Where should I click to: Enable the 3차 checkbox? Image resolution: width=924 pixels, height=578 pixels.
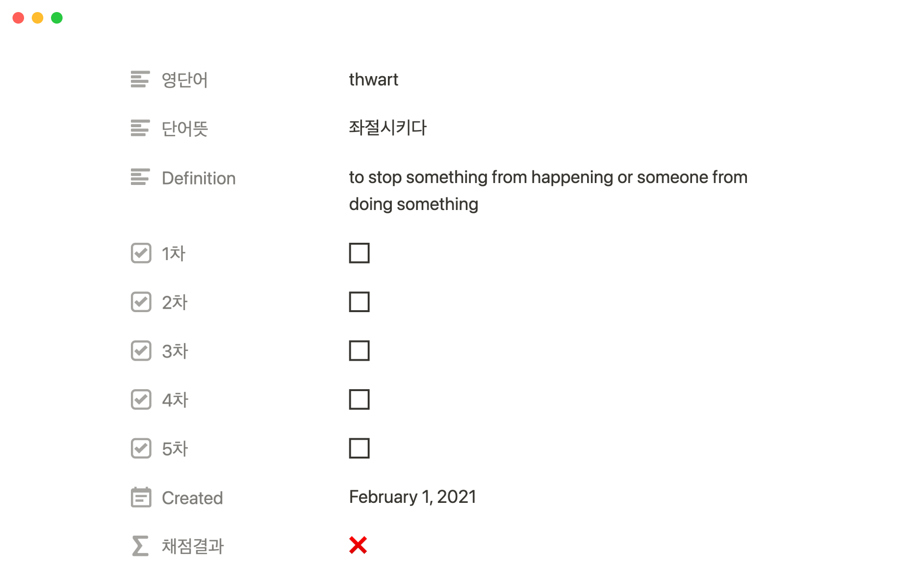[359, 351]
